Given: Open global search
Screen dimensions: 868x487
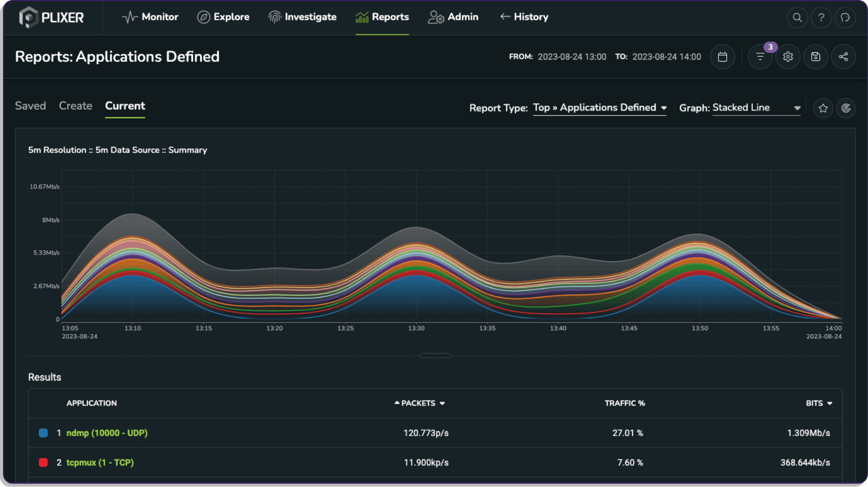Looking at the screenshot, I should coord(797,18).
